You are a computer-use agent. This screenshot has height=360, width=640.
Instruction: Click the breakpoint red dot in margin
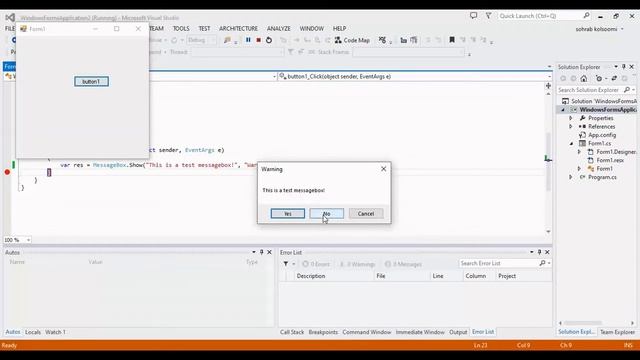[x=7, y=172]
